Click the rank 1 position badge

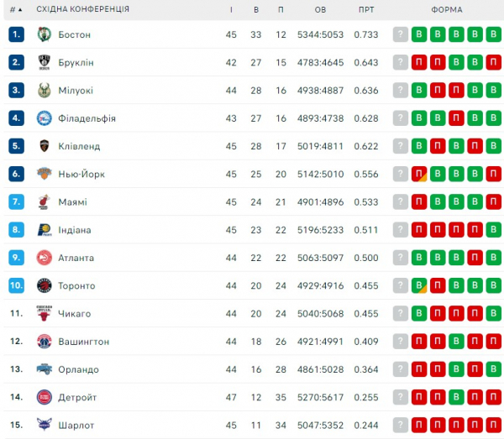pyautogui.click(x=17, y=34)
